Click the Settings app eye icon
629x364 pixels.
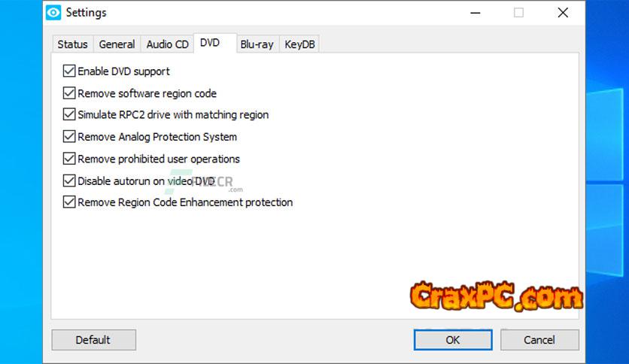53,13
